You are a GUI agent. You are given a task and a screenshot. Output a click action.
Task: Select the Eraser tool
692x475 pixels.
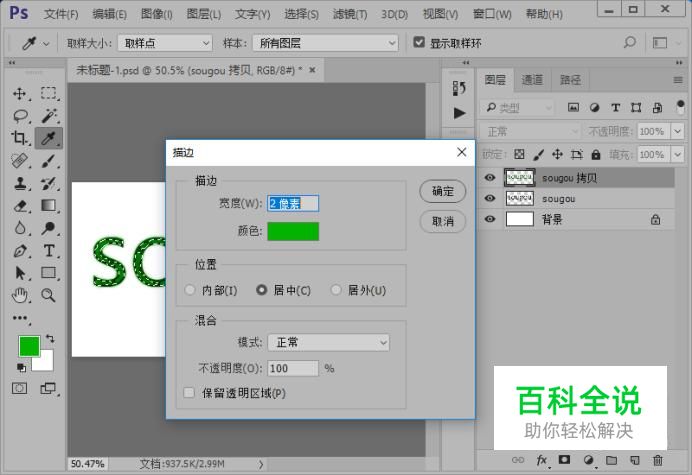coord(19,206)
